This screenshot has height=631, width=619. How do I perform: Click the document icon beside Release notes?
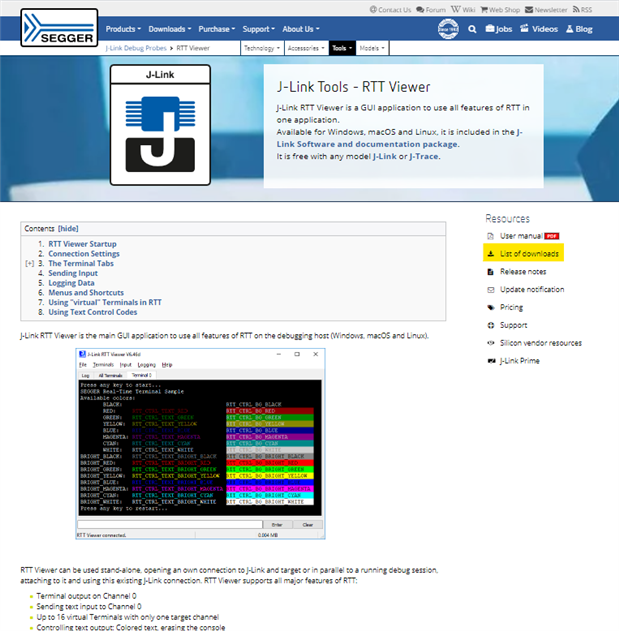491,272
